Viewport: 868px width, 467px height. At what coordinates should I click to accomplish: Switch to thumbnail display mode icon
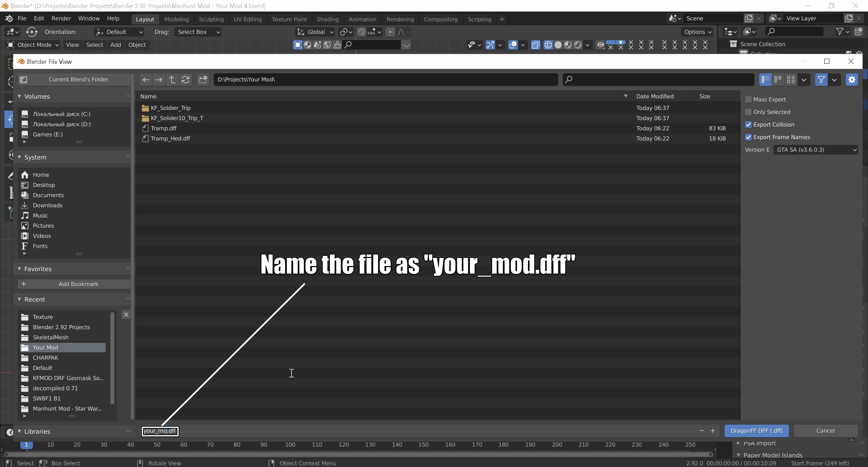click(791, 80)
